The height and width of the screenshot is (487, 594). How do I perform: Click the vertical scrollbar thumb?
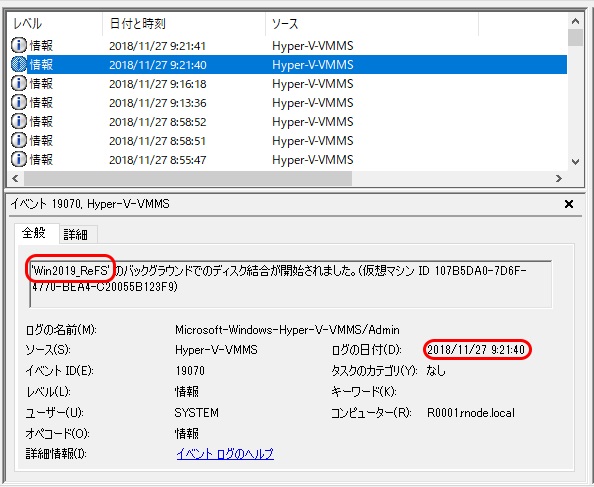pyautogui.click(x=575, y=37)
